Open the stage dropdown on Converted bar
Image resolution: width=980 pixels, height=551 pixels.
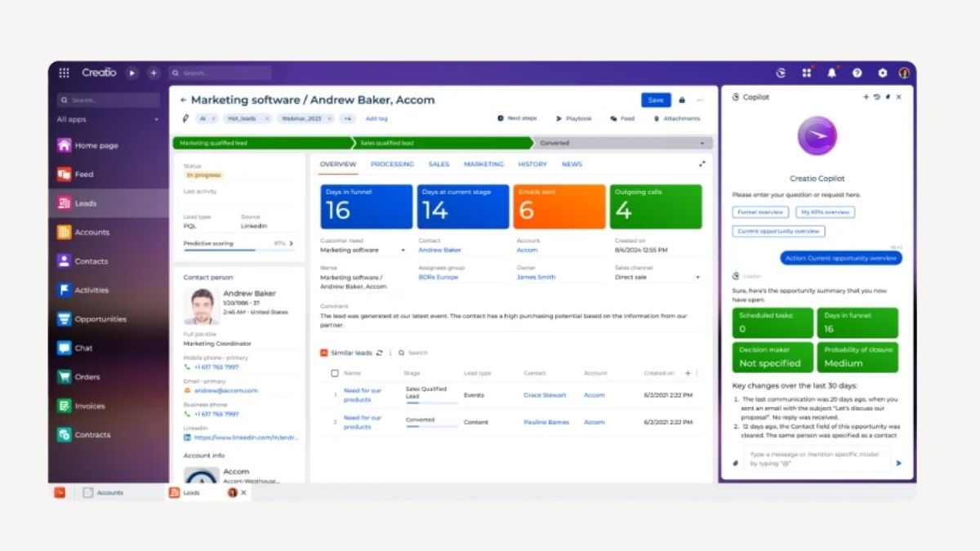pos(702,143)
